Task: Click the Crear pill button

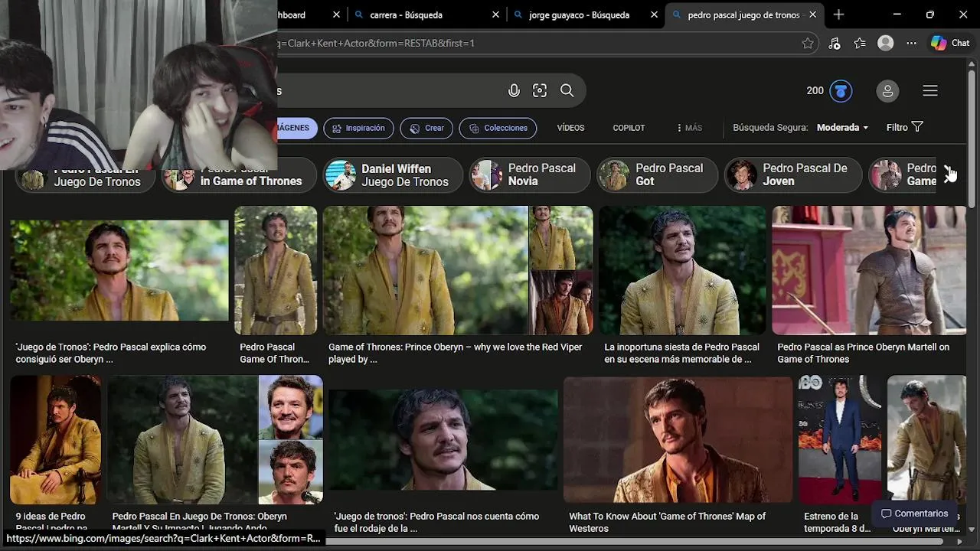Action: [426, 128]
